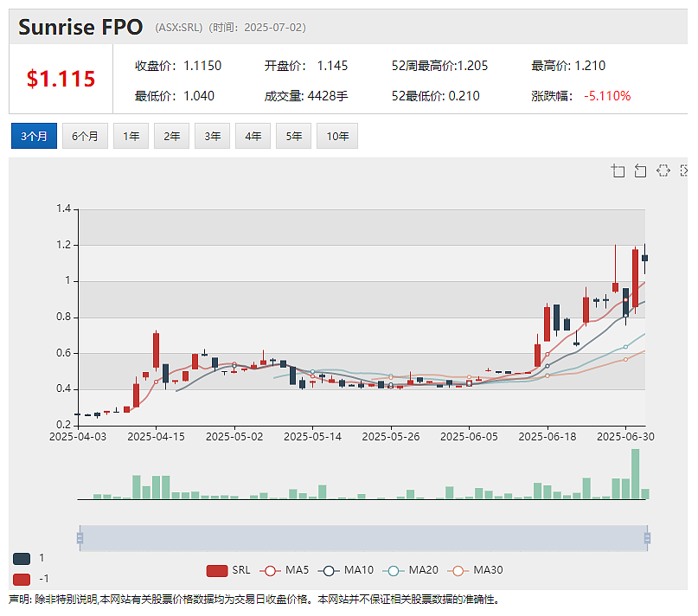Click the 最低价 1.040 value
The image size is (698, 616).
coord(199,96)
